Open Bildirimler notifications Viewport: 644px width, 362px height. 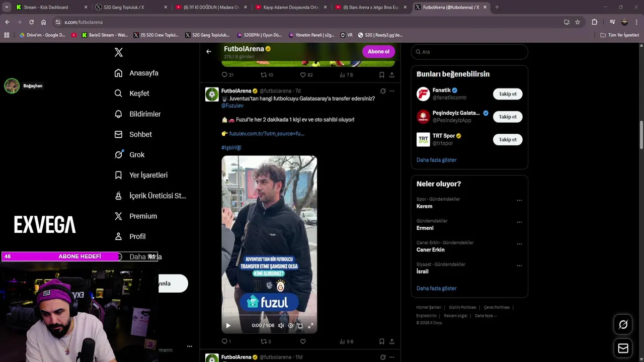[x=137, y=114]
